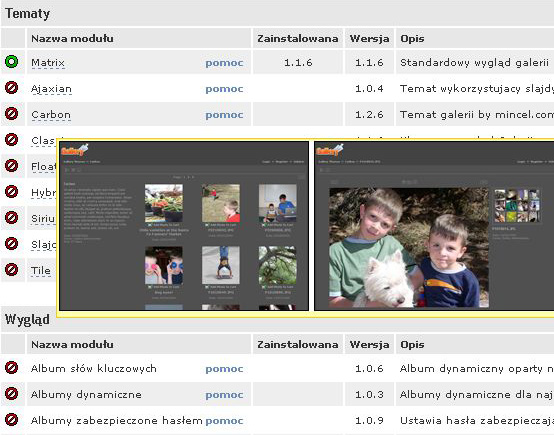Select the Carbon theme name

[x=51, y=115]
